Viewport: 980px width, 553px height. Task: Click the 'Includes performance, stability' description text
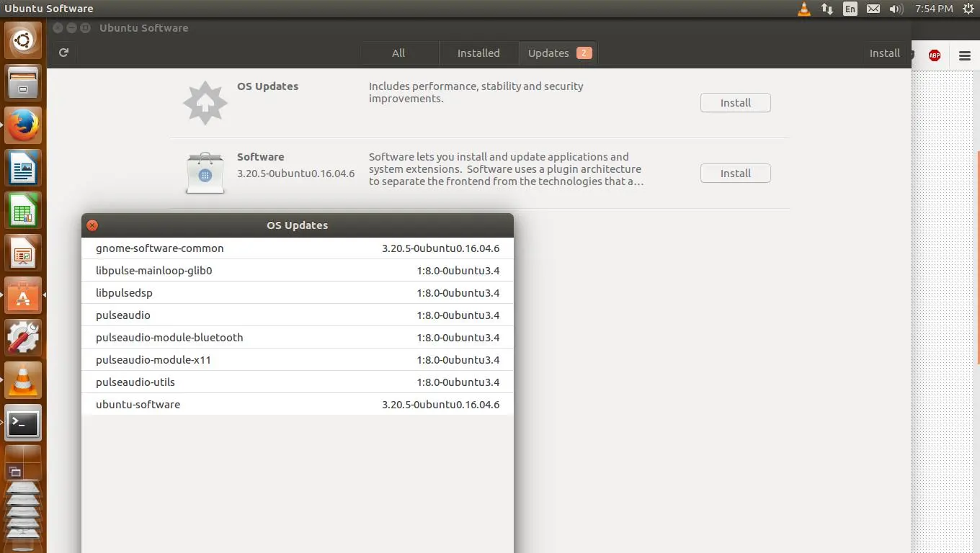476,92
